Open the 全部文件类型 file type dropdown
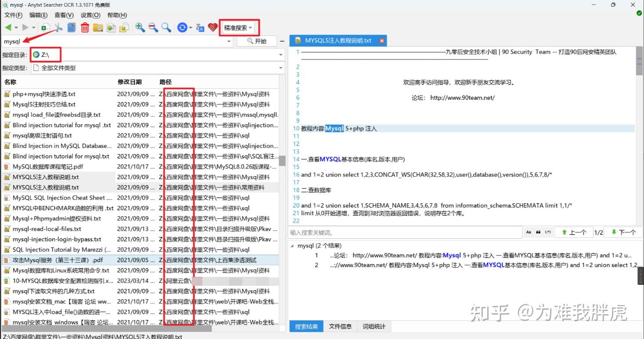Viewport: 644px width, 339px height. pyautogui.click(x=281, y=68)
